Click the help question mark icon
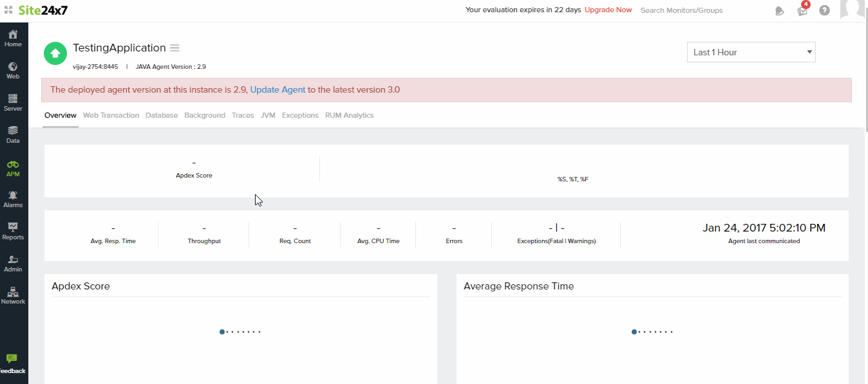The image size is (868, 384). click(824, 10)
